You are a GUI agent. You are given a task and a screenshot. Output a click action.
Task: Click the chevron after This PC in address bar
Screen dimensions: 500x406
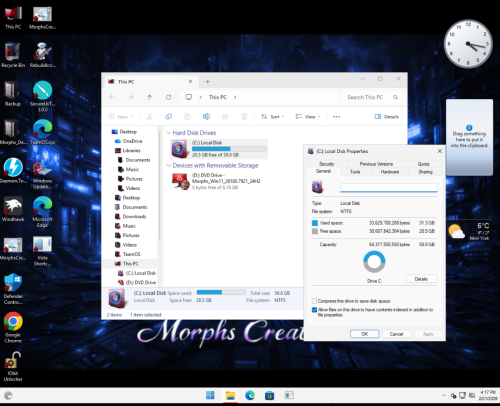(235, 97)
